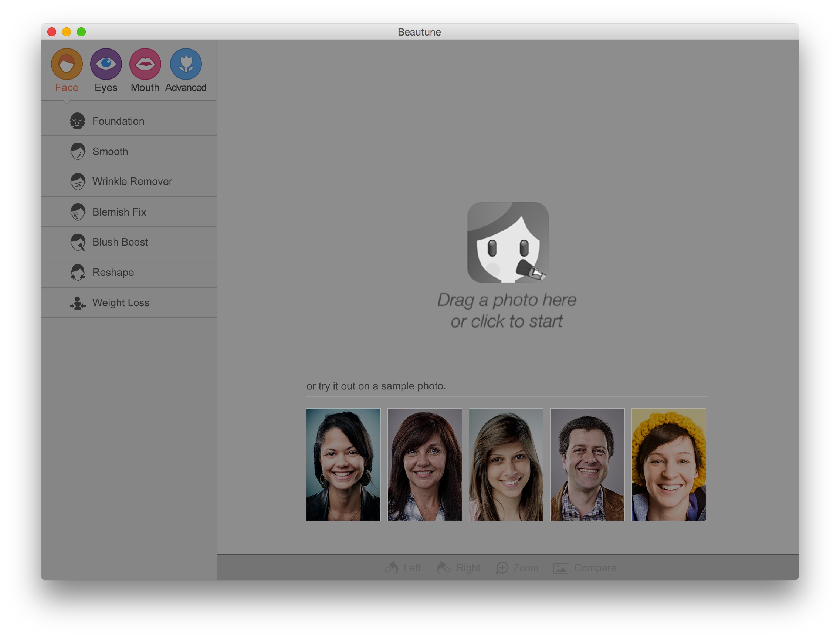The height and width of the screenshot is (639, 840).
Task: Rotate using the Left label
Action: click(x=412, y=568)
